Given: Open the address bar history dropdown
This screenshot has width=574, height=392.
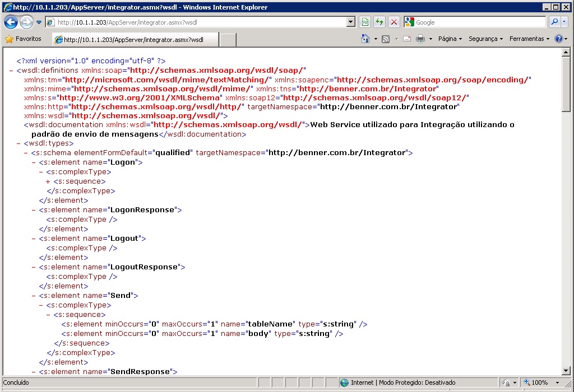Looking at the screenshot, I should pyautogui.click(x=351, y=22).
